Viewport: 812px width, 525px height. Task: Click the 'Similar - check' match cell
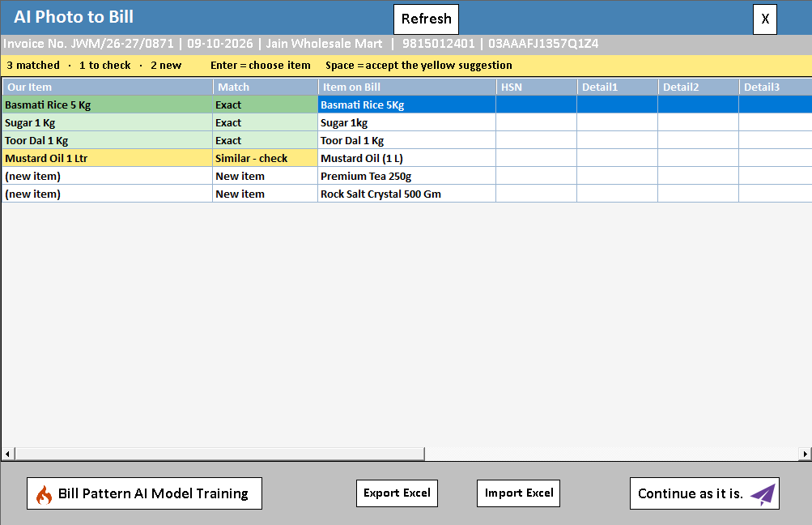click(x=266, y=158)
